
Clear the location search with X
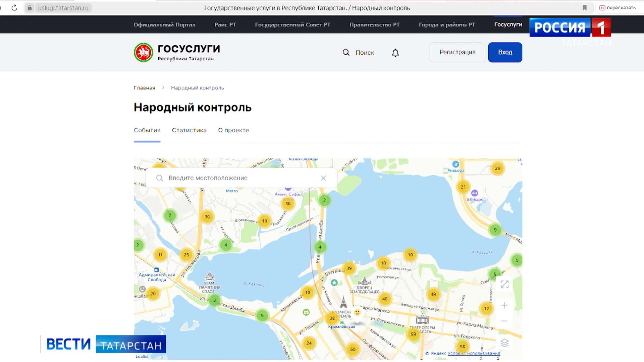tap(323, 178)
